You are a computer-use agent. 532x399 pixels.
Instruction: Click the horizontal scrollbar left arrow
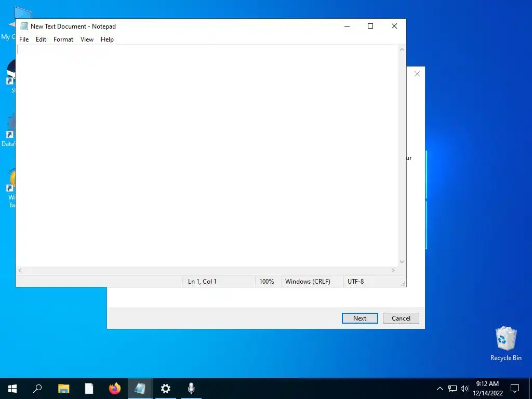click(20, 270)
